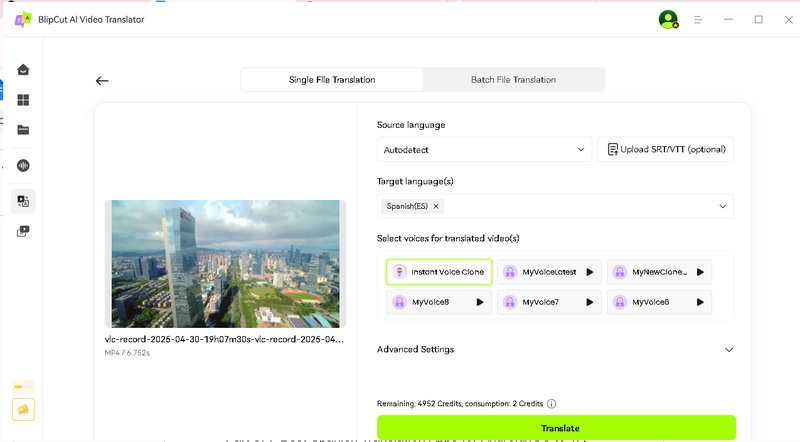The height and width of the screenshot is (442, 800).
Task: Open the dashboard grid icon in sidebar
Action: click(23, 99)
